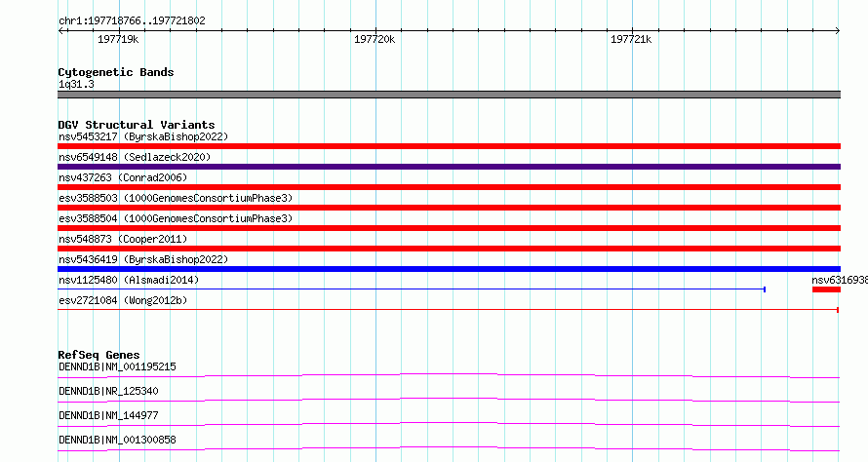Viewport: 868px width, 462px height.
Task: Select the red esv3588504 variant bar
Action: (449, 228)
